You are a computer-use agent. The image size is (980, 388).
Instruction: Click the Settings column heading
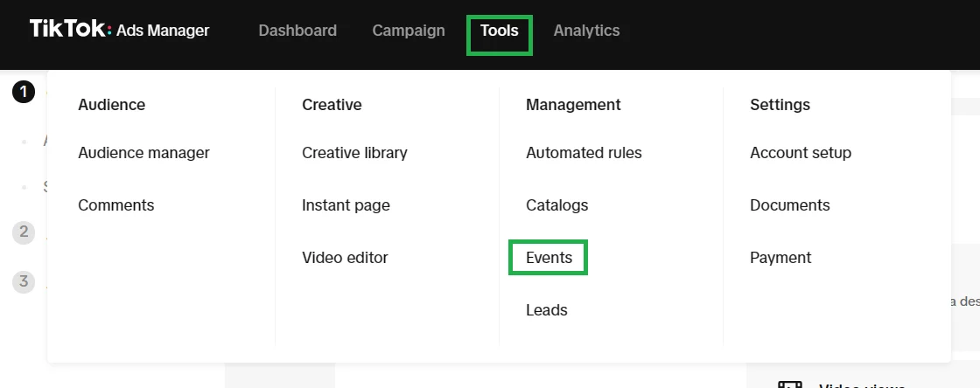(780, 105)
